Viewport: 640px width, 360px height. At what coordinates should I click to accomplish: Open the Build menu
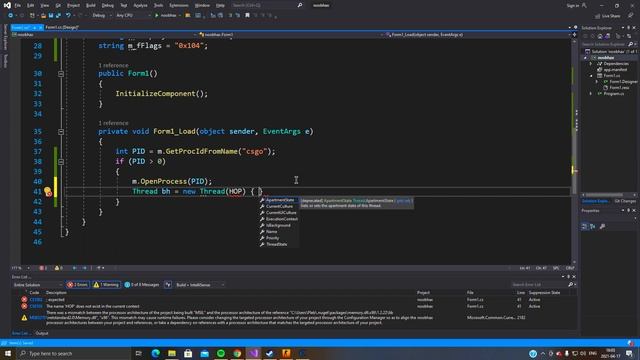91,5
